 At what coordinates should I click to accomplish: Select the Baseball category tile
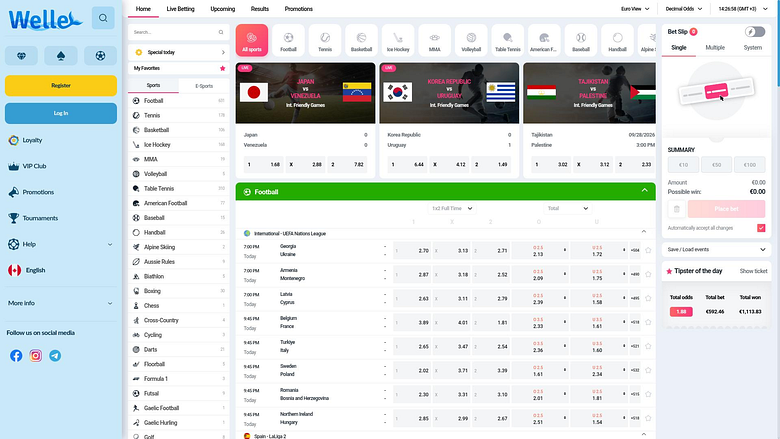[x=581, y=40]
